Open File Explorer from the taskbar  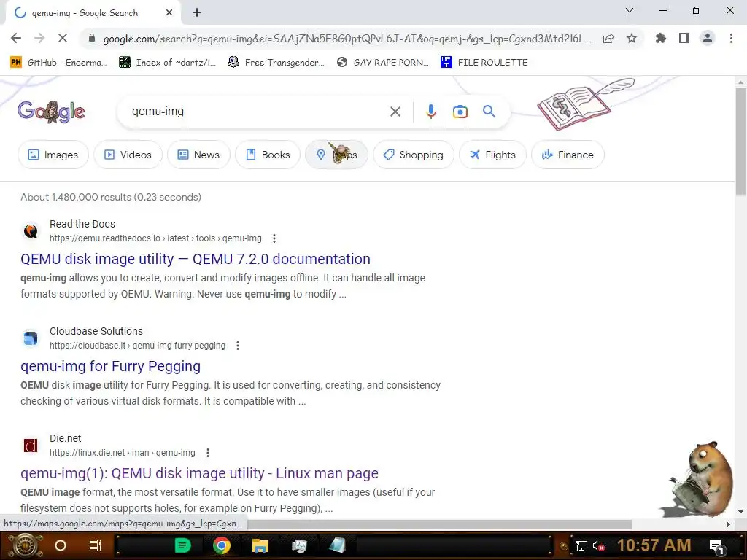click(260, 545)
